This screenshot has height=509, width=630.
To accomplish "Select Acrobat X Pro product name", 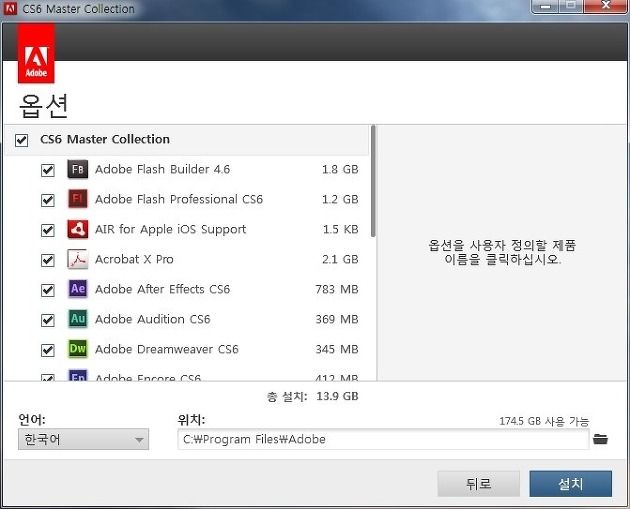I will pos(134,259).
